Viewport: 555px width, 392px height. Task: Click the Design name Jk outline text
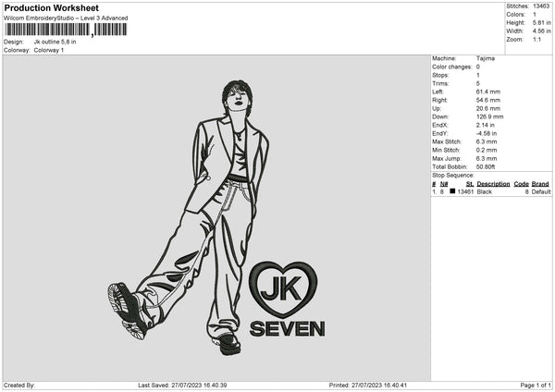pos(55,42)
